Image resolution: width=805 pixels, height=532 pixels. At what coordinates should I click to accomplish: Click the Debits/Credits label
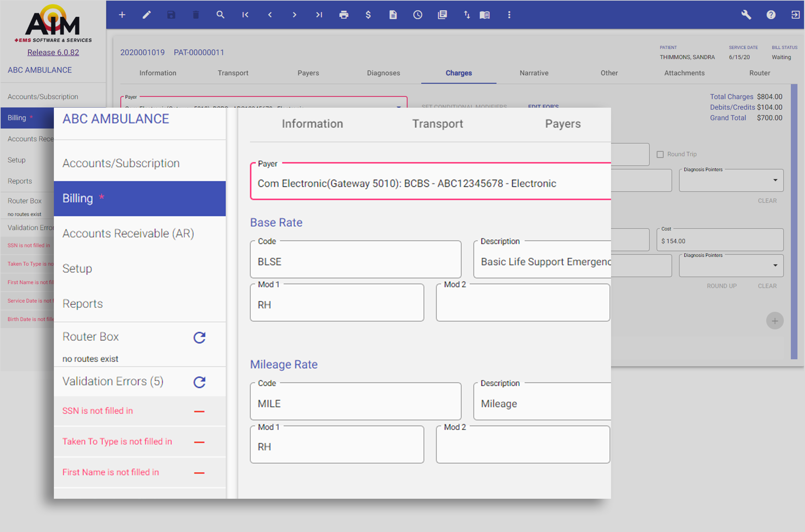pos(732,107)
